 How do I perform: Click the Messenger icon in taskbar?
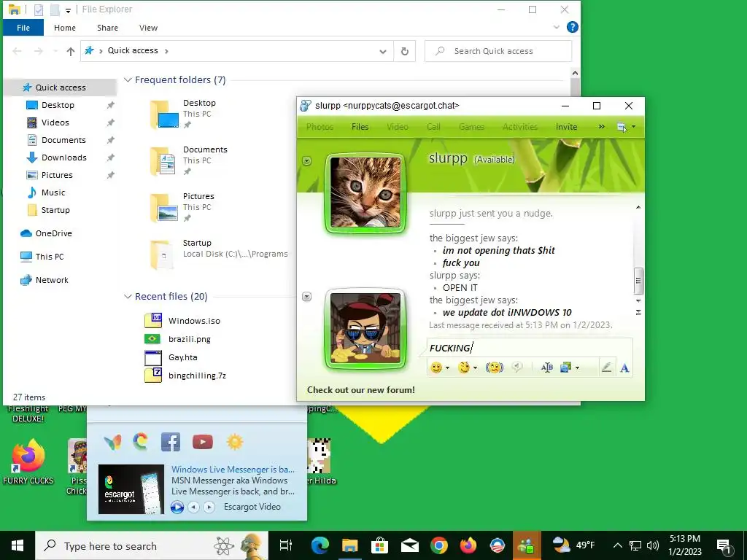click(527, 545)
